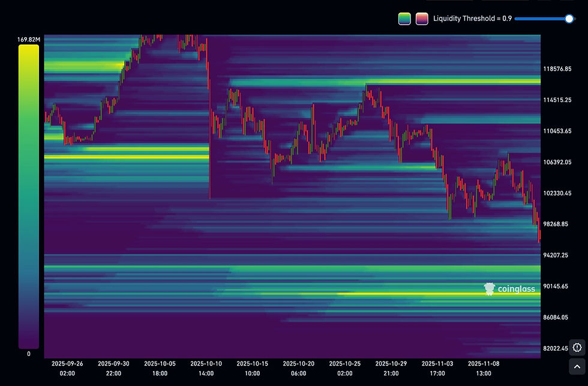Select the pink-purple heatmap color scheme

tap(422, 19)
